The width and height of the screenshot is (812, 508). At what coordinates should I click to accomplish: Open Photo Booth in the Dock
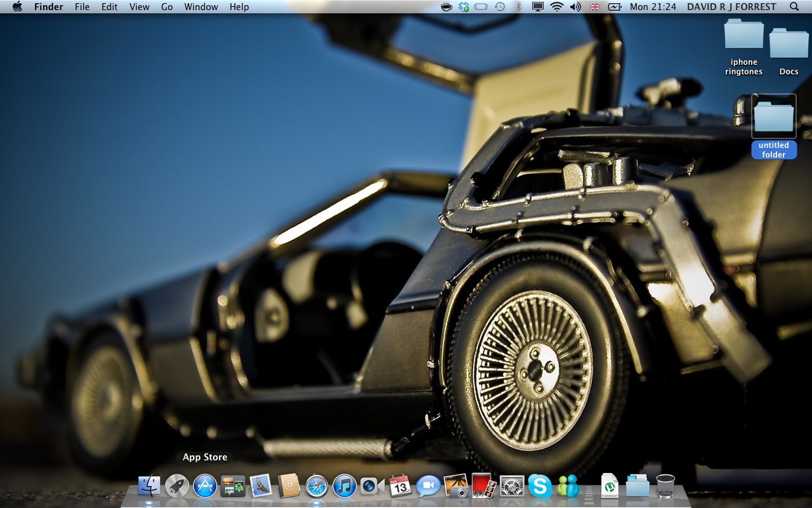(x=484, y=486)
